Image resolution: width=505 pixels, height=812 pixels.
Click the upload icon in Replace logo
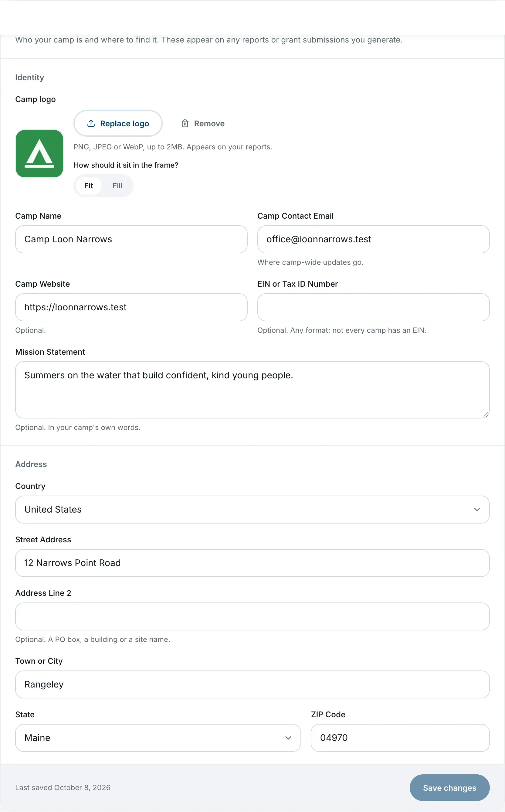(91, 123)
